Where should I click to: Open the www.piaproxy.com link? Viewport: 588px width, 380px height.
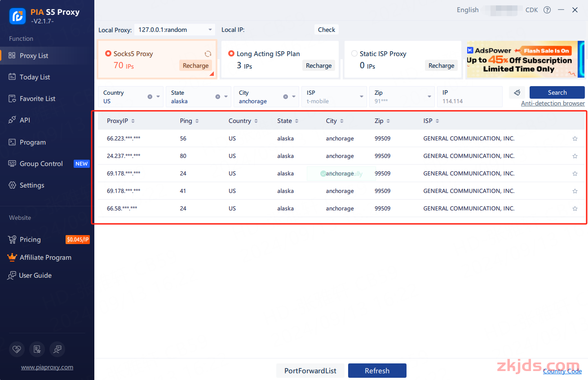pyautogui.click(x=47, y=367)
